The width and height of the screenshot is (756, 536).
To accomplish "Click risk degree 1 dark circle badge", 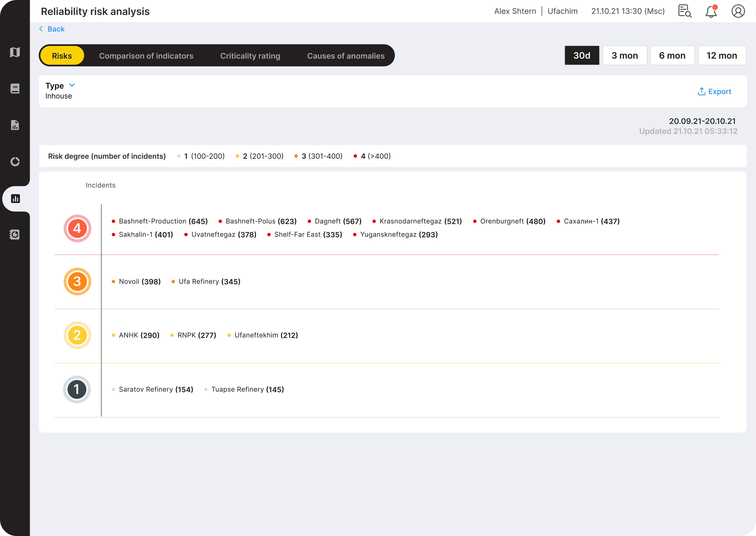I will click(77, 389).
